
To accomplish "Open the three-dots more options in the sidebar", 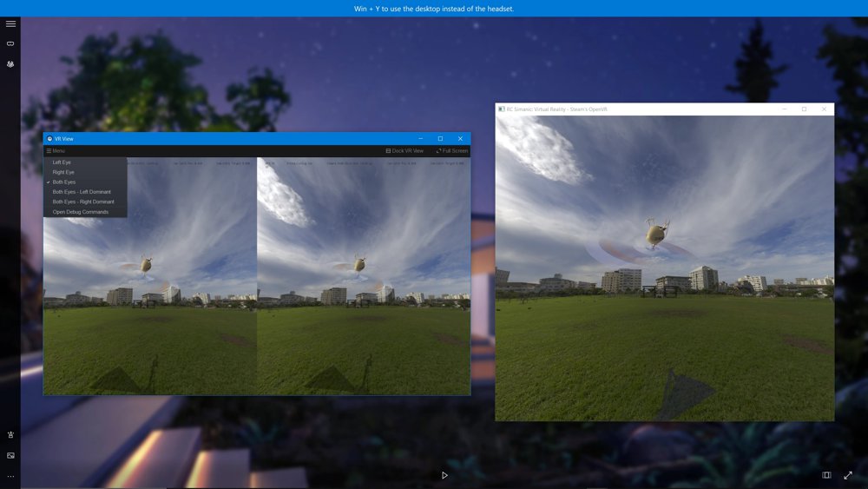I will tap(10, 476).
